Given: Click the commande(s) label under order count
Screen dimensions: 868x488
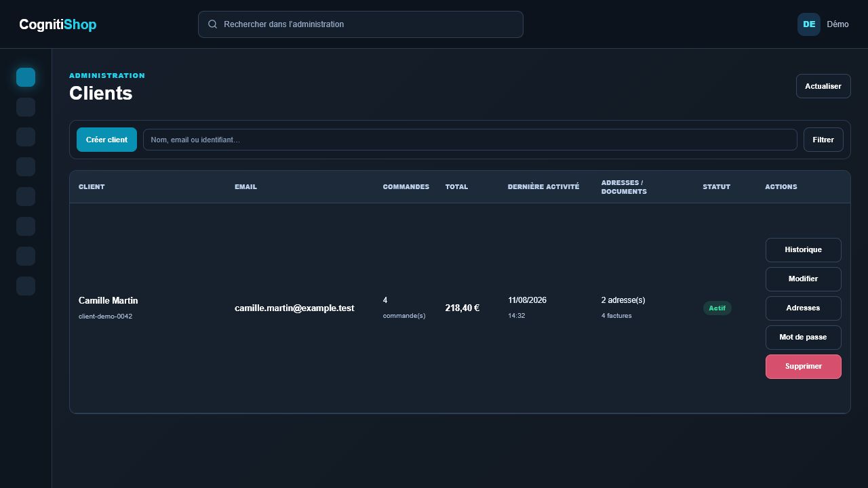Looking at the screenshot, I should (404, 316).
